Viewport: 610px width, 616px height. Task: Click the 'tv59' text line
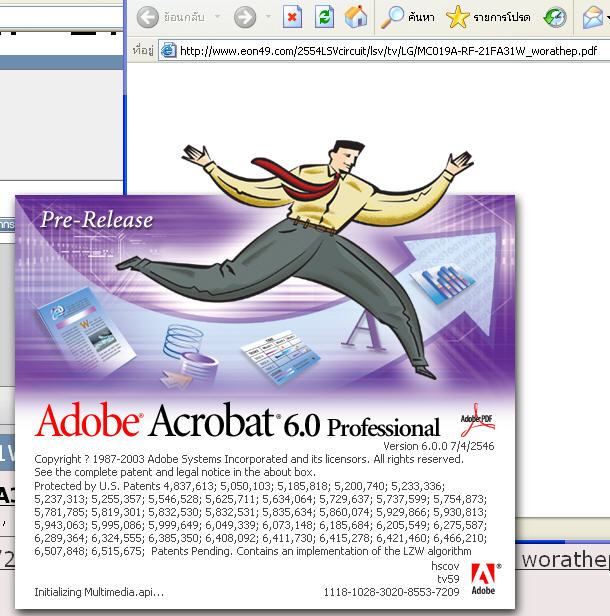pyautogui.click(x=448, y=579)
